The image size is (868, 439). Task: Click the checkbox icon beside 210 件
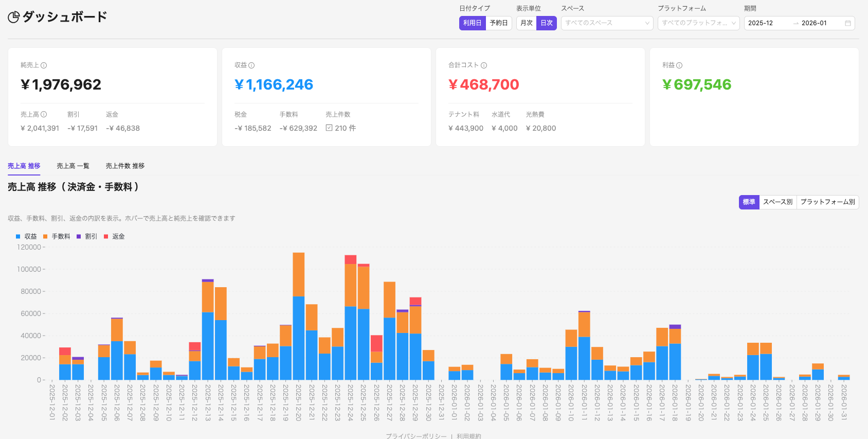click(329, 128)
